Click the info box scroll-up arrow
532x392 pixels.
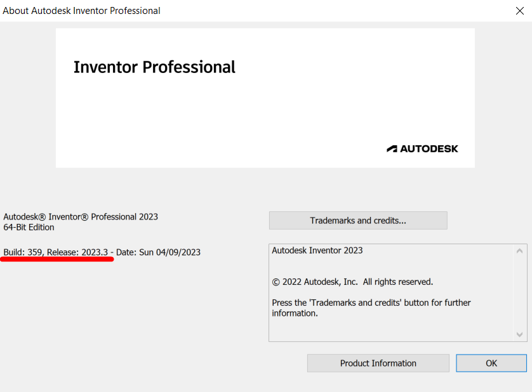521,251
